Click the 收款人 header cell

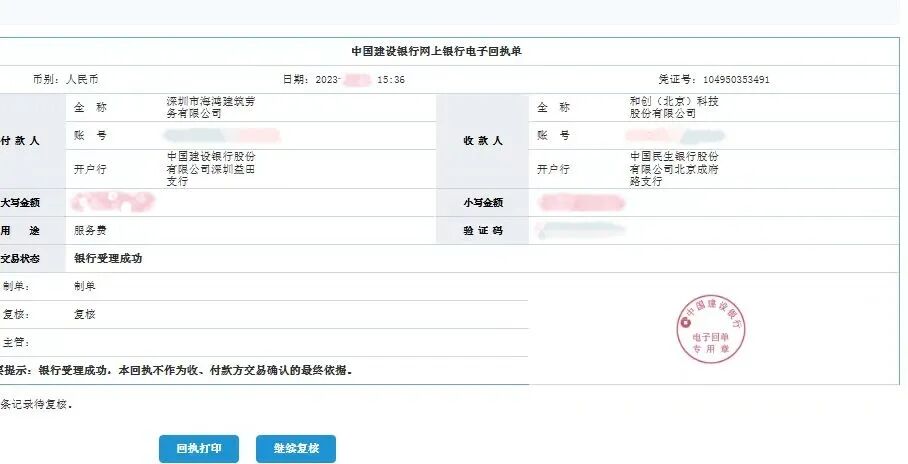click(482, 141)
